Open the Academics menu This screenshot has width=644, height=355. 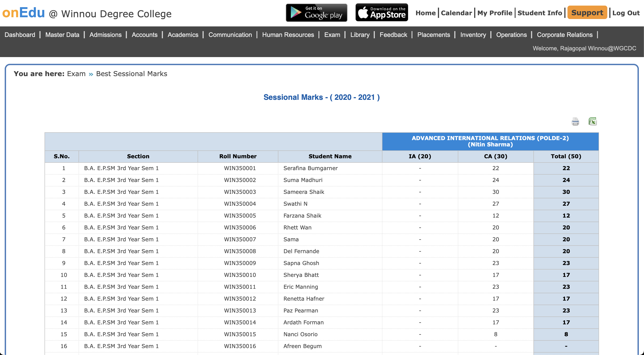tap(183, 35)
